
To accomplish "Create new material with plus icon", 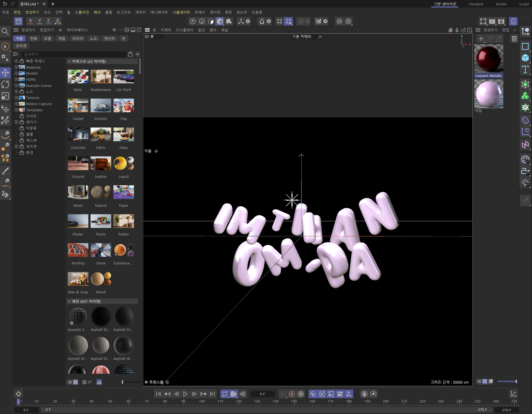I will [481, 39].
